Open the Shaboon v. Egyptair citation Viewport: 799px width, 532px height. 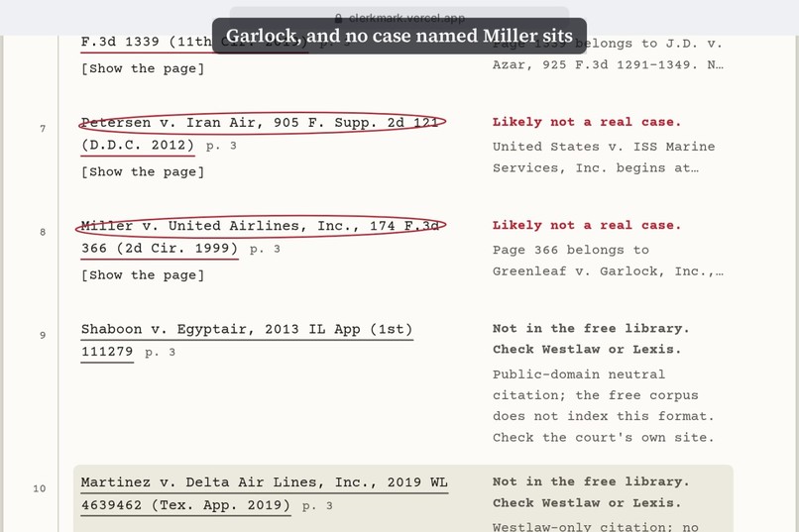pos(247,341)
